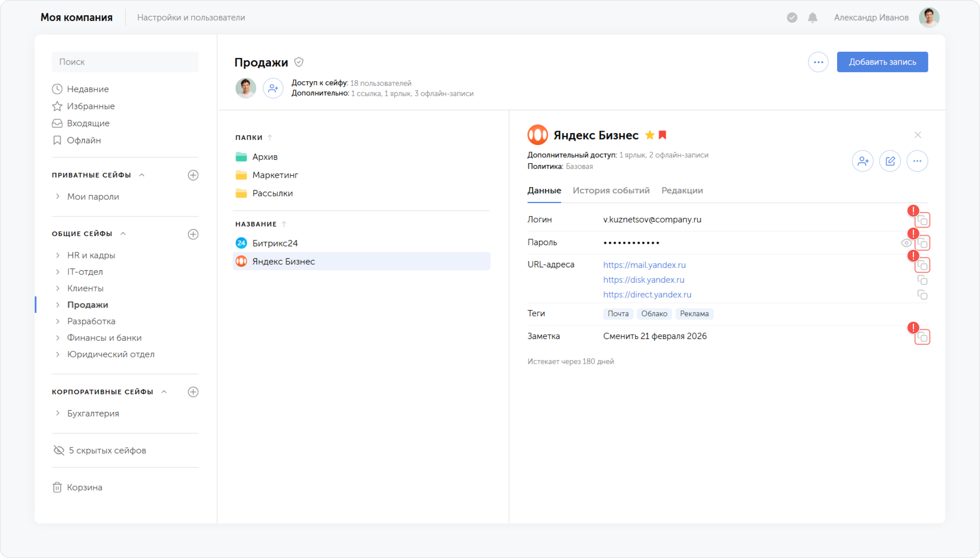Collapse the Общие сейфы section
This screenshot has width=980, height=558.
[123, 234]
